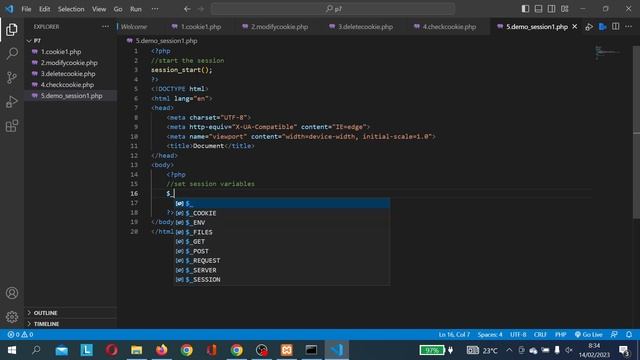The width and height of the screenshot is (640, 360).
Task: Open Source Control view
Action: [x=12, y=78]
